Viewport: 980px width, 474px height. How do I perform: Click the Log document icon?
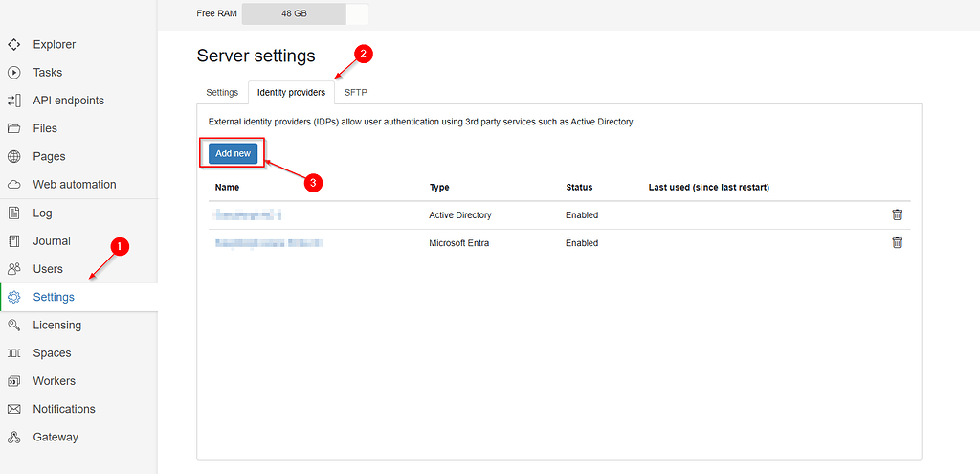(13, 214)
